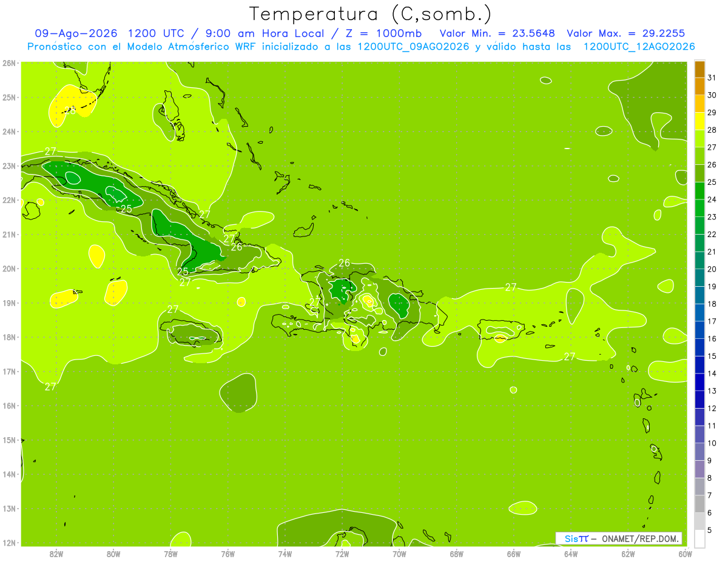Click the '1200UTC_12AGO2026' valid-until text

639,46
